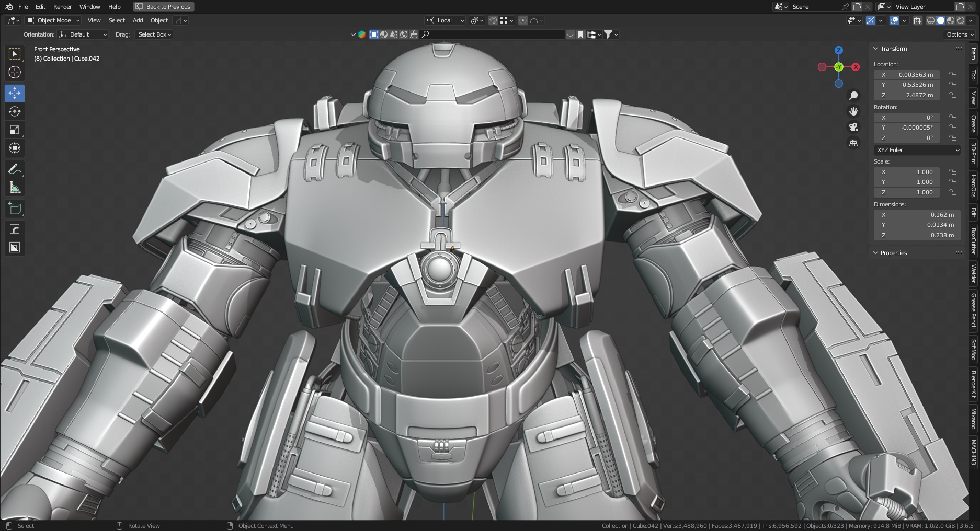This screenshot has height=531, width=980.
Task: Open the Object menu in viewport header
Action: (x=159, y=20)
